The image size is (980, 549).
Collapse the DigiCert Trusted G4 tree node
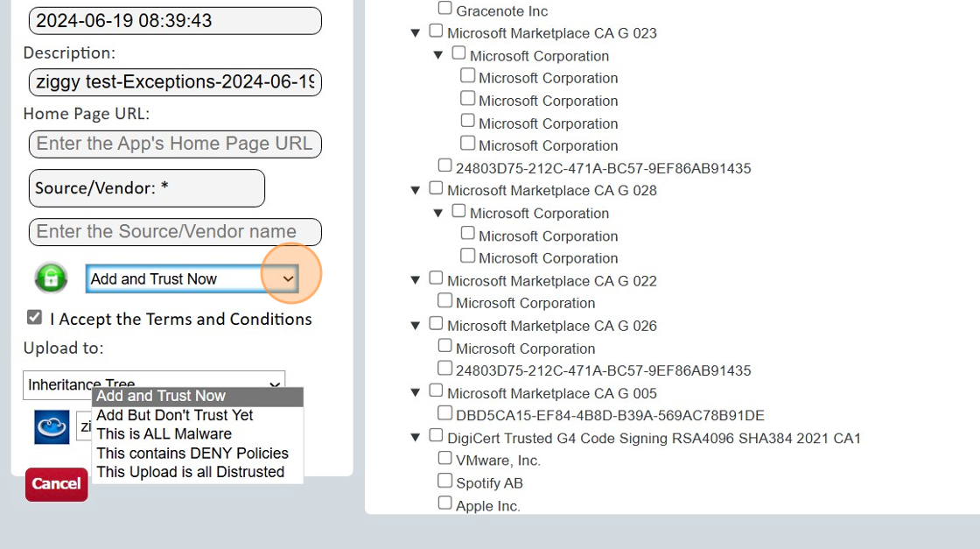click(415, 434)
